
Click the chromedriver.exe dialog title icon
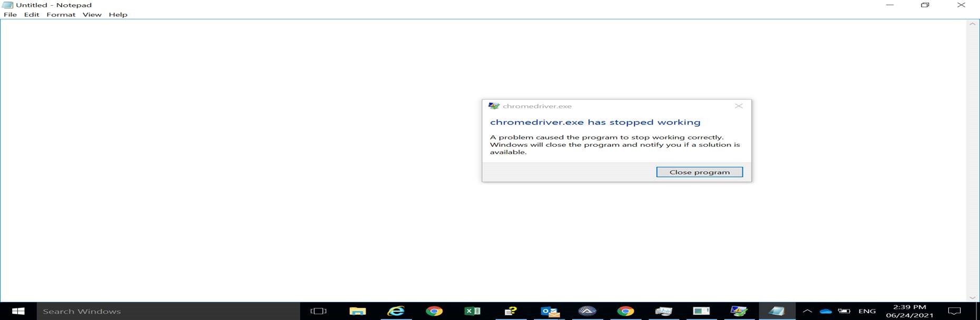pyautogui.click(x=494, y=106)
